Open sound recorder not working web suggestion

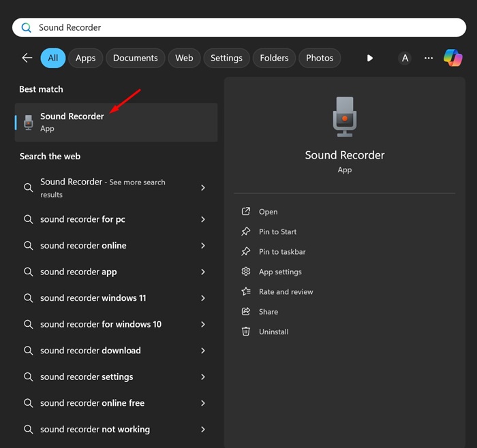(x=114, y=429)
